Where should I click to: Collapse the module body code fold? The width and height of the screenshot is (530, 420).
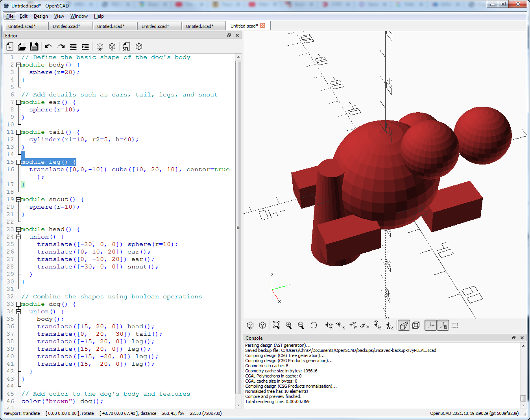[x=18, y=65]
